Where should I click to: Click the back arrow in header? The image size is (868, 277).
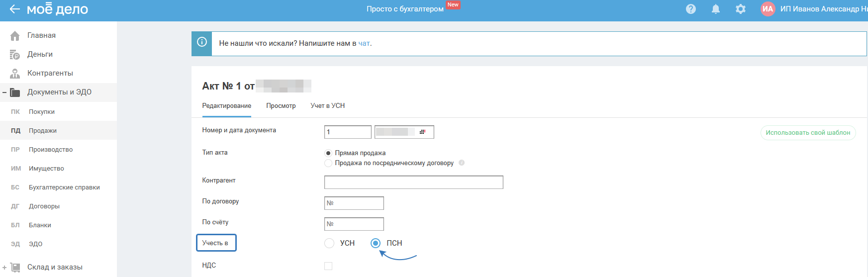coord(14,9)
